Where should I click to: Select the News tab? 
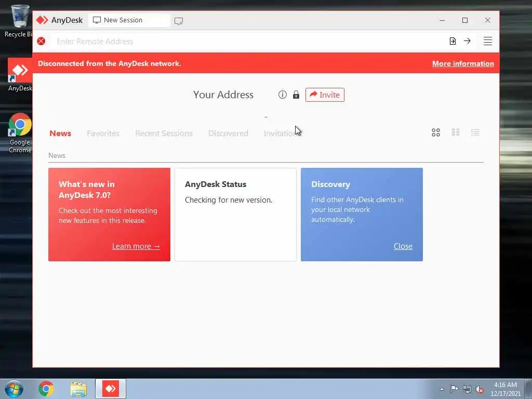pos(60,134)
